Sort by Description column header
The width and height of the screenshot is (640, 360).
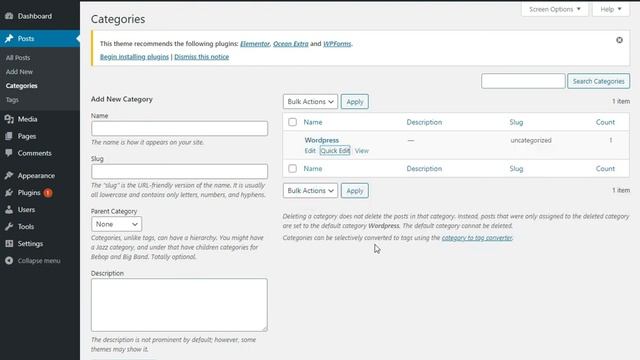pyautogui.click(x=424, y=122)
